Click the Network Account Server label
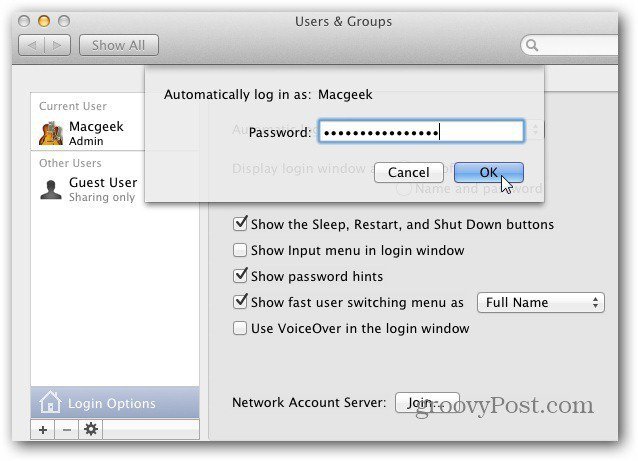This screenshot has height=461, width=638. point(309,402)
